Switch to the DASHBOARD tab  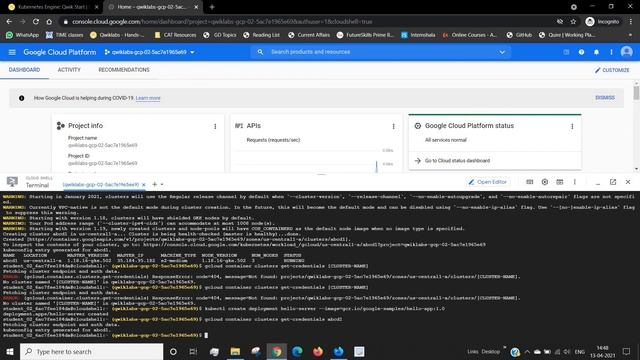(24, 70)
